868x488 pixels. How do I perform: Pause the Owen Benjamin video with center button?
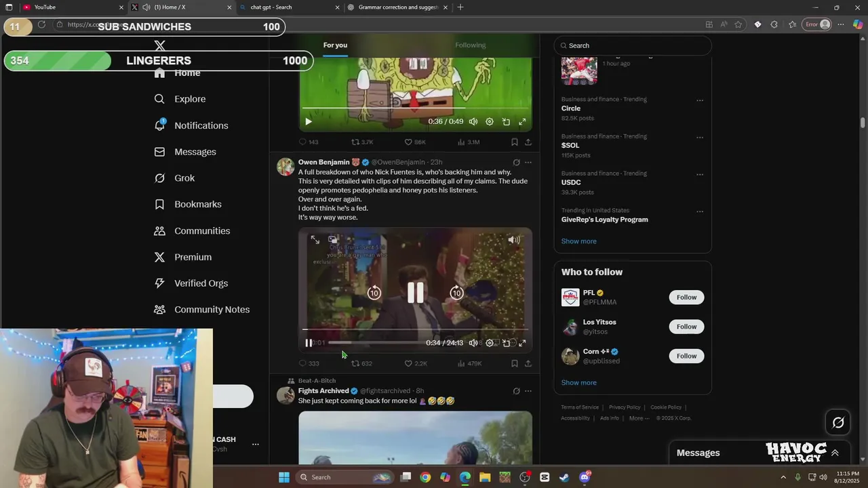416,293
